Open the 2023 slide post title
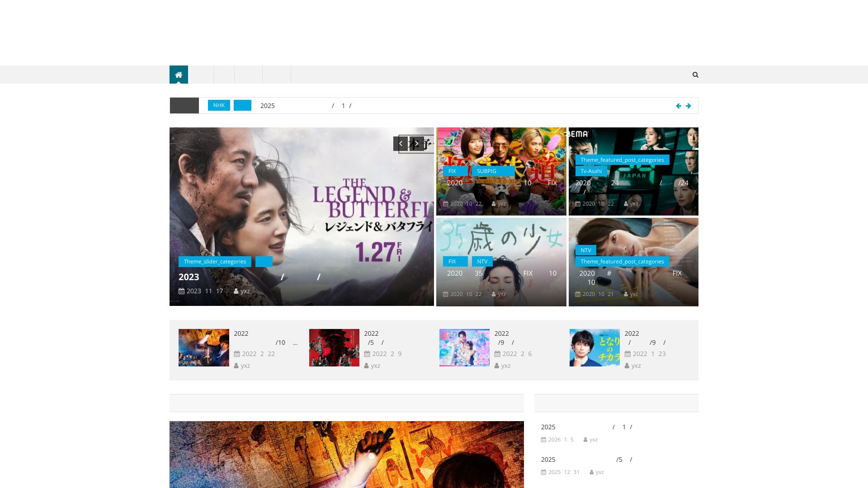868x488 pixels. click(250, 277)
